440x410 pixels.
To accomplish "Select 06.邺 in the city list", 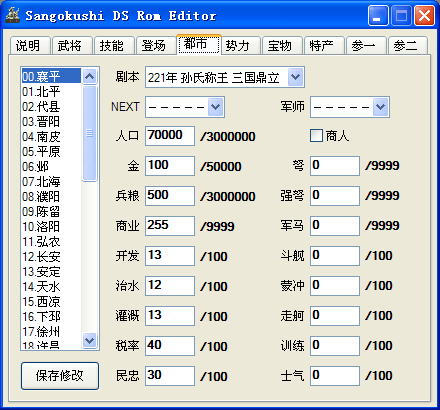I will coord(51,166).
